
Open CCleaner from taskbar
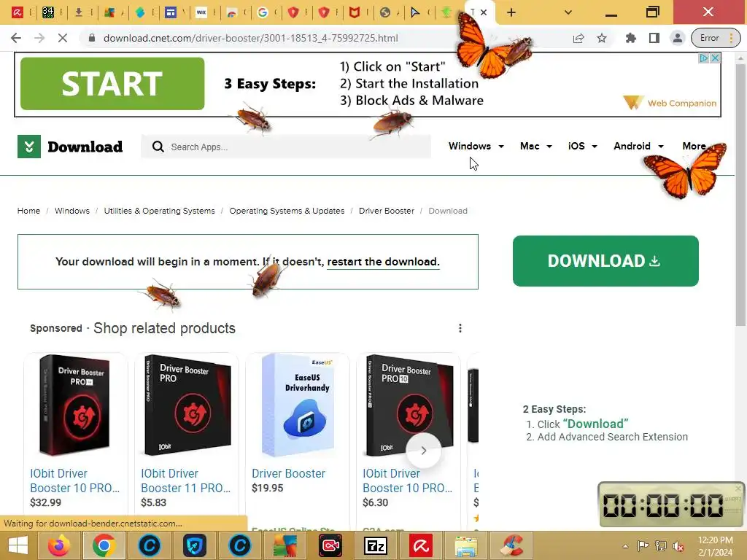coord(511,545)
